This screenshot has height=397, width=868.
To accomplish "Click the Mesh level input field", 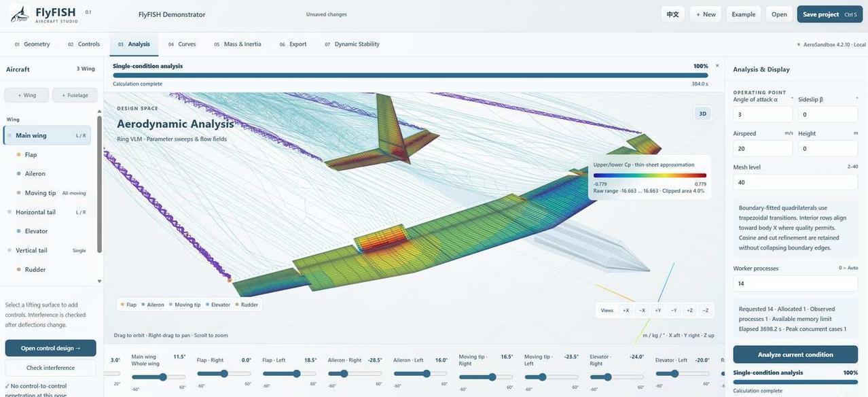I will click(x=795, y=182).
